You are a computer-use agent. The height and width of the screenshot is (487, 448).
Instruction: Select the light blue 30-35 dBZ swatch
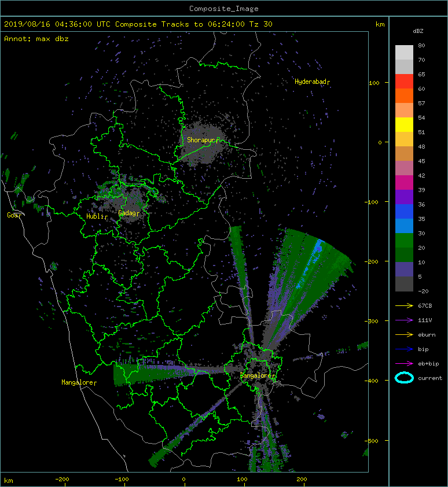(404, 226)
